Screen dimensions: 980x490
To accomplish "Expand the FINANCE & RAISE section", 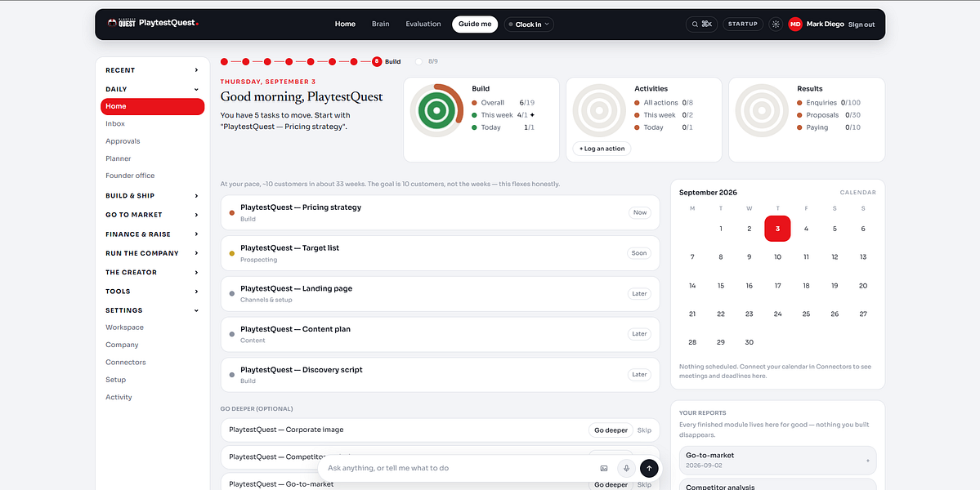I will click(x=153, y=234).
